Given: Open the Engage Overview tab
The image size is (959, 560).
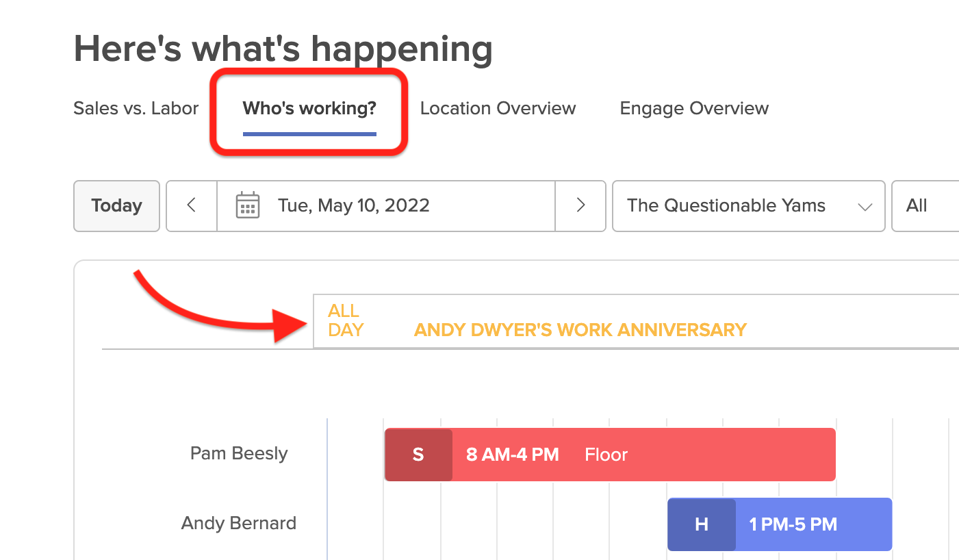Looking at the screenshot, I should click(x=694, y=108).
